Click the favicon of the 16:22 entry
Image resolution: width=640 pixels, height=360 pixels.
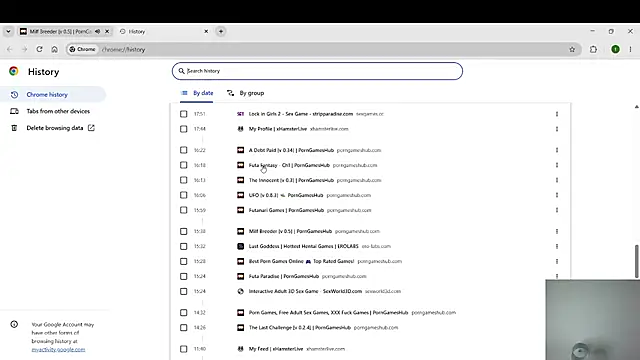(240, 150)
